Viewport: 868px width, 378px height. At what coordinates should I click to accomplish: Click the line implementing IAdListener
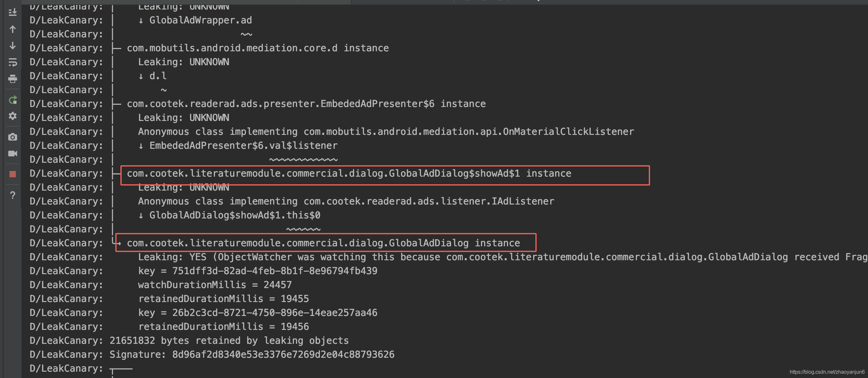346,201
